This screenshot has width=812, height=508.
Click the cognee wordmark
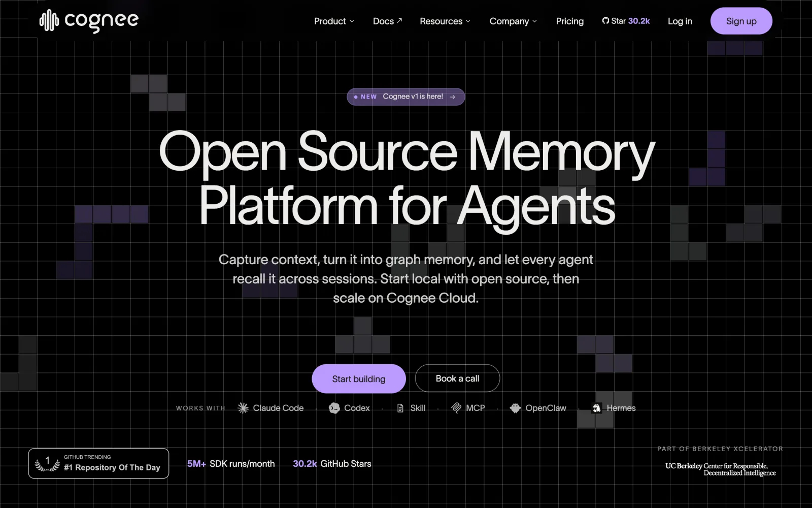101,21
